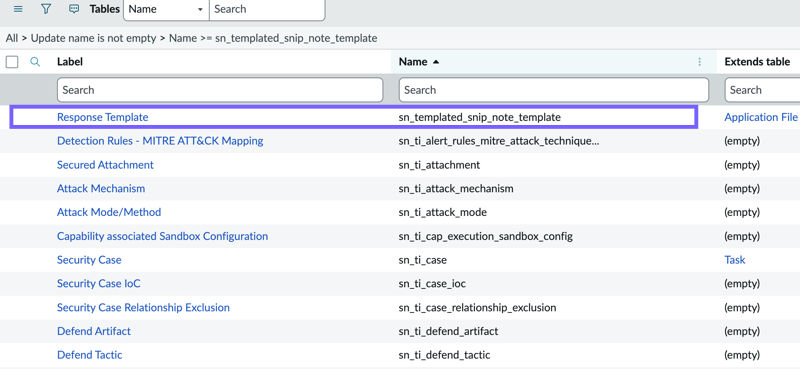Open the Security Case IoC record
The height and width of the screenshot is (369, 800).
pyautogui.click(x=98, y=283)
